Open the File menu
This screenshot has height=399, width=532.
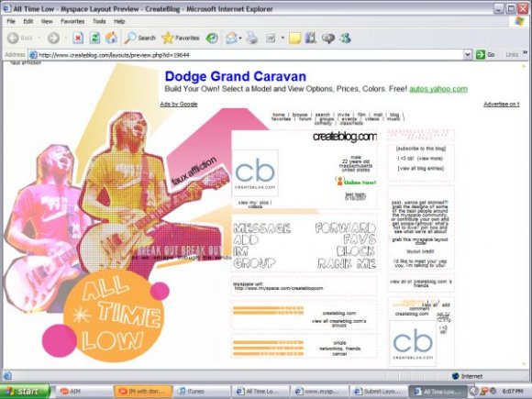coord(11,21)
